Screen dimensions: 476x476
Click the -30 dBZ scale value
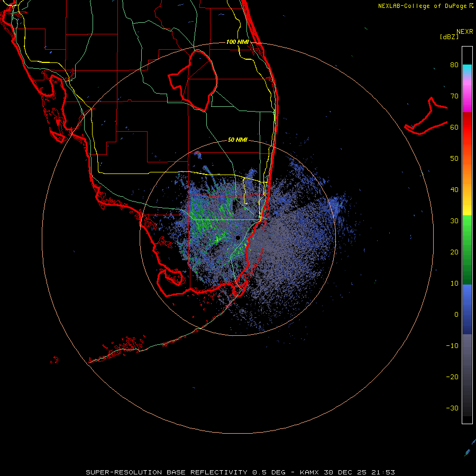(x=452, y=408)
